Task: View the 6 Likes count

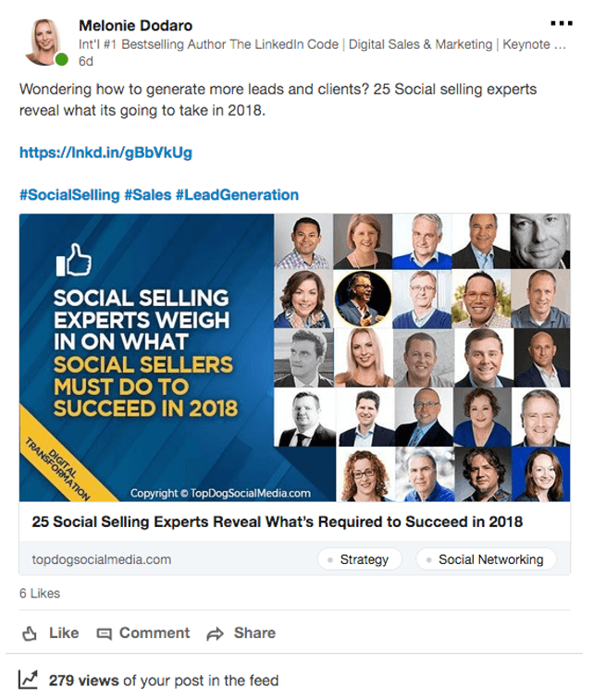Action: point(40,594)
